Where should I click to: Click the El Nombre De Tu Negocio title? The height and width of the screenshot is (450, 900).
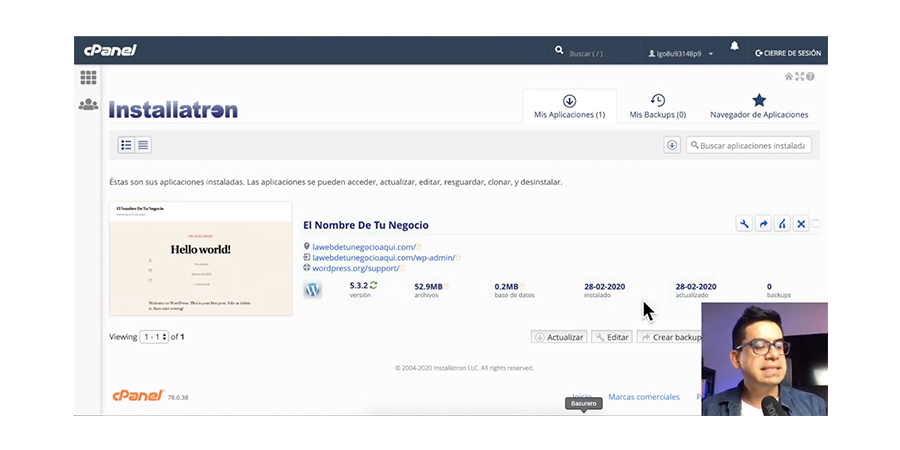coord(366,225)
